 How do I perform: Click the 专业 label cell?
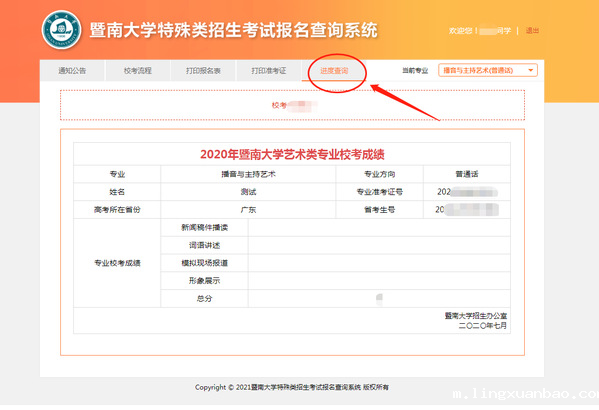pyautogui.click(x=117, y=174)
